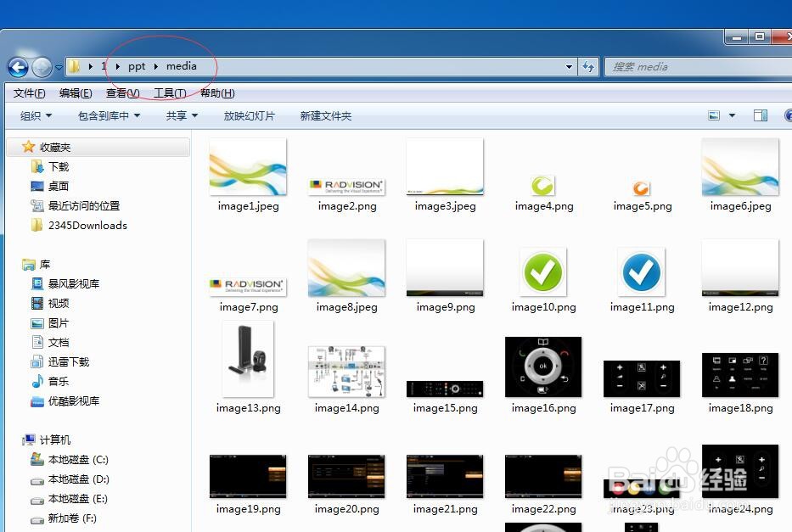Open the 工具 menu
The height and width of the screenshot is (532, 792).
click(x=169, y=93)
